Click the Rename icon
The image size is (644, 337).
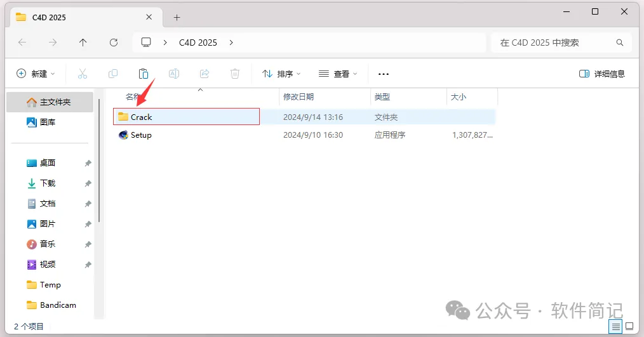(x=174, y=74)
